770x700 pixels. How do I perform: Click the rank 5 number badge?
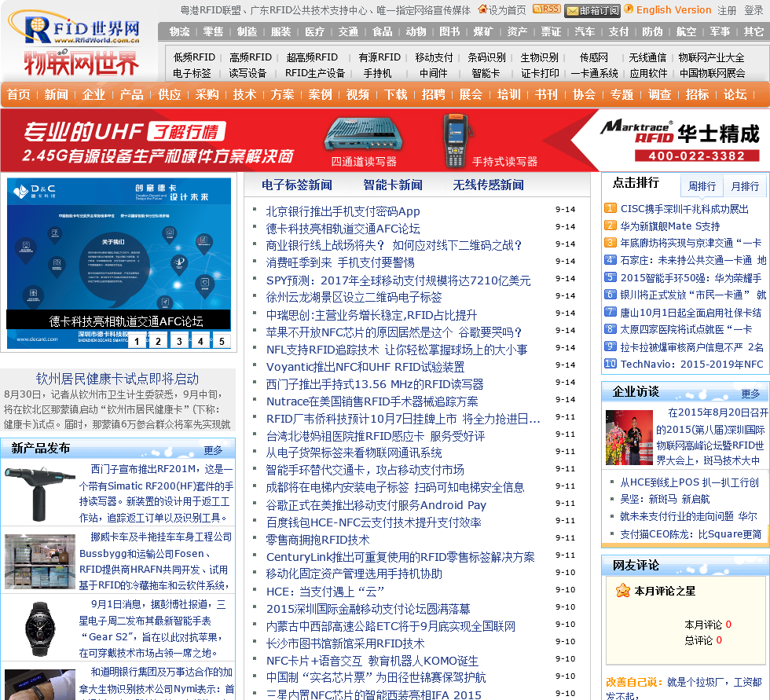click(610, 277)
